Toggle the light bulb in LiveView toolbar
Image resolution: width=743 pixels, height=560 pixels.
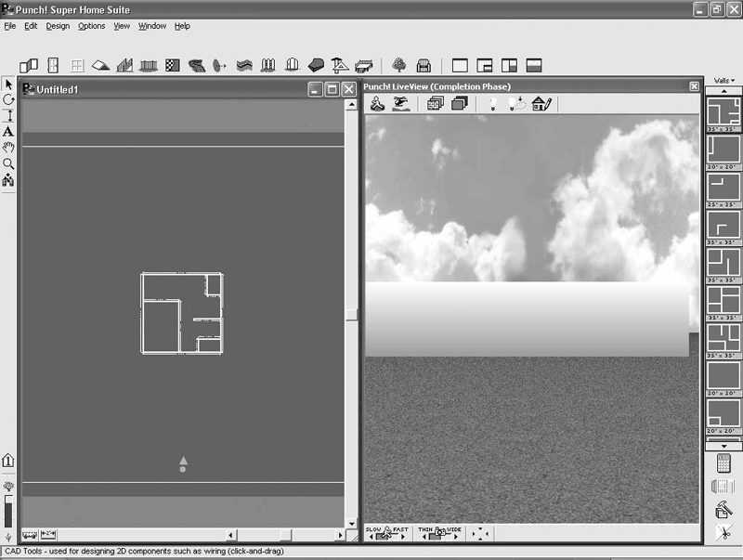493,103
